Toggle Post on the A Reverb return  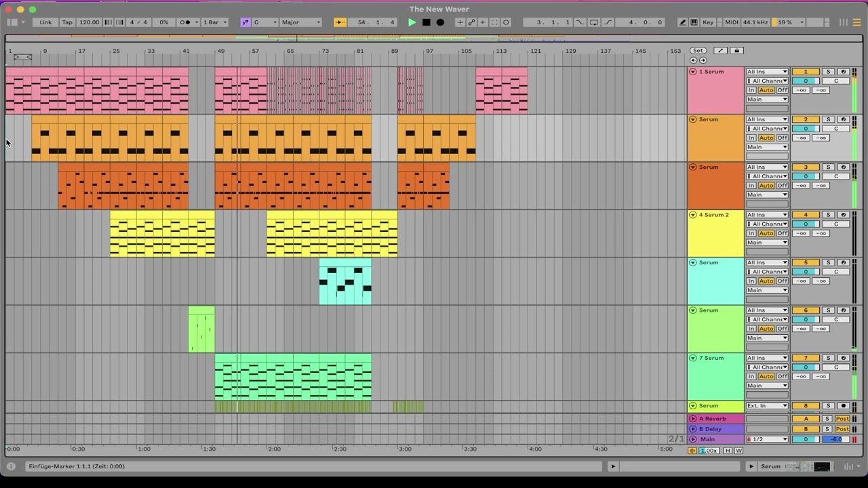[842, 419]
